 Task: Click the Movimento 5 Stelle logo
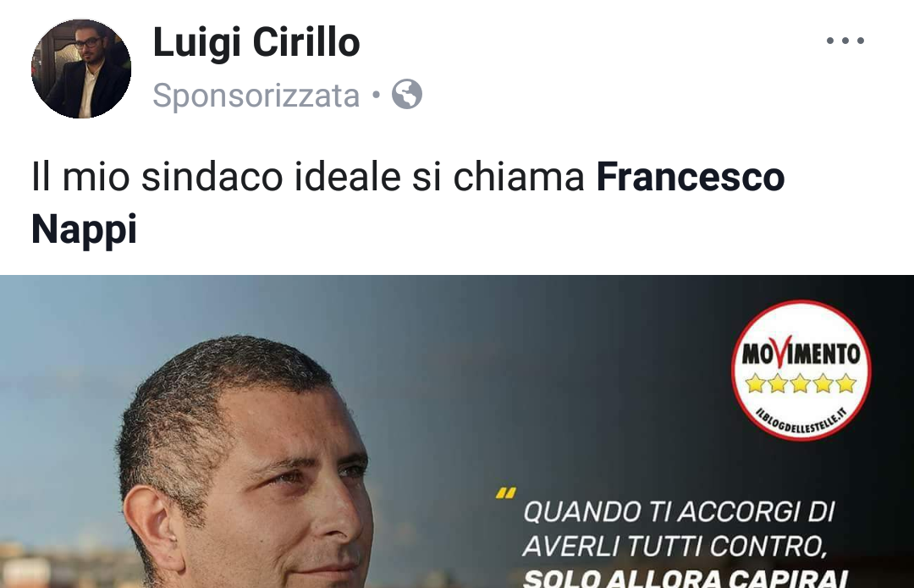click(801, 370)
